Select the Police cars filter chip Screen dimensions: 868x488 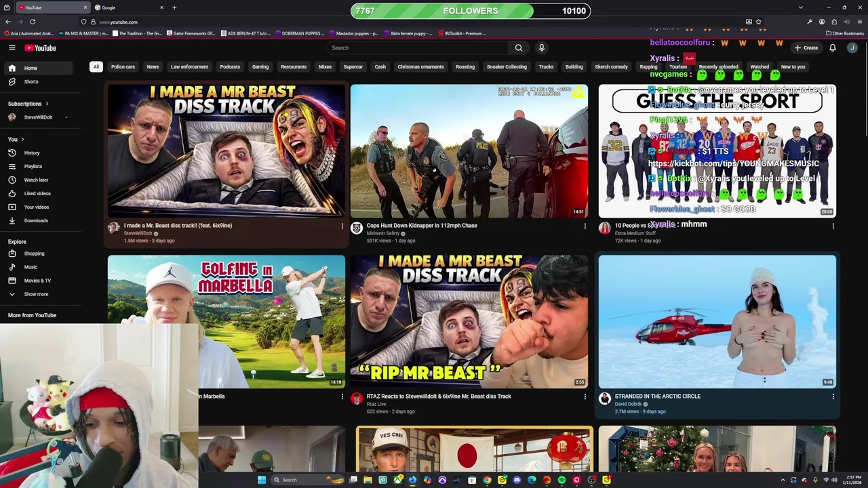123,67
